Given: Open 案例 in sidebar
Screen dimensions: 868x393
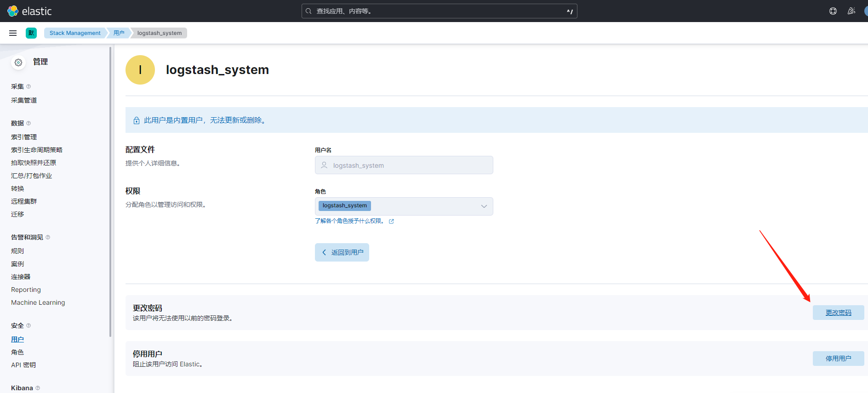Looking at the screenshot, I should pos(17,264).
